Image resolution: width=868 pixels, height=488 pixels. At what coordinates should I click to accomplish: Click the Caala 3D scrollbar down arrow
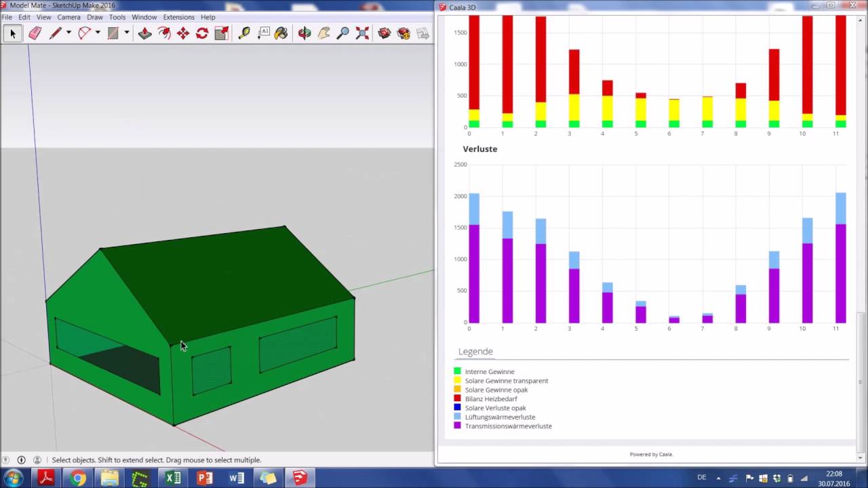pos(861,458)
